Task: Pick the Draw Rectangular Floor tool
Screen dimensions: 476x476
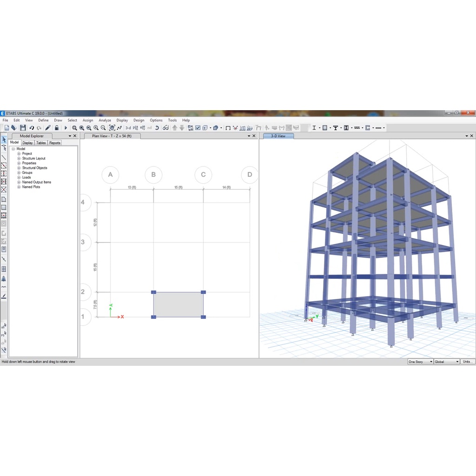Action: click(x=4, y=207)
